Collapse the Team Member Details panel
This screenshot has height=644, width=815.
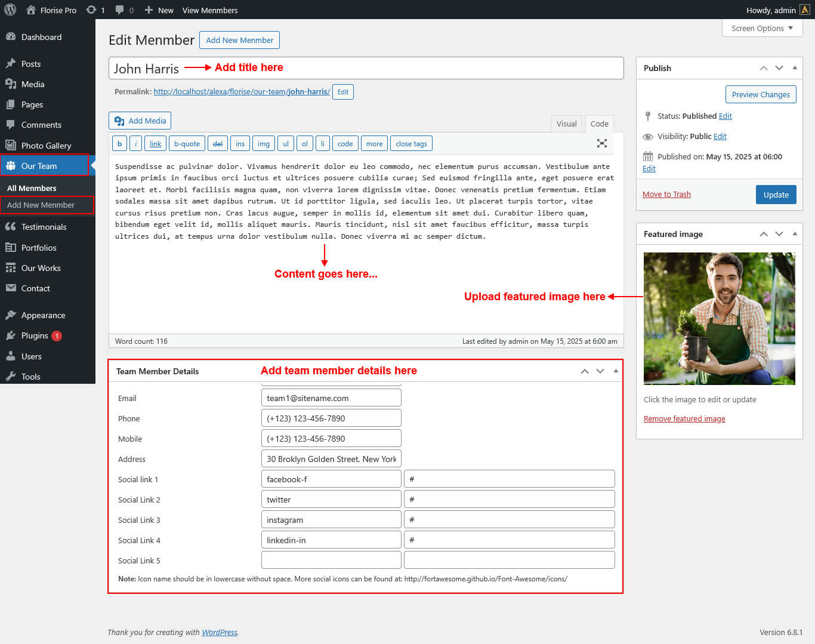click(616, 371)
